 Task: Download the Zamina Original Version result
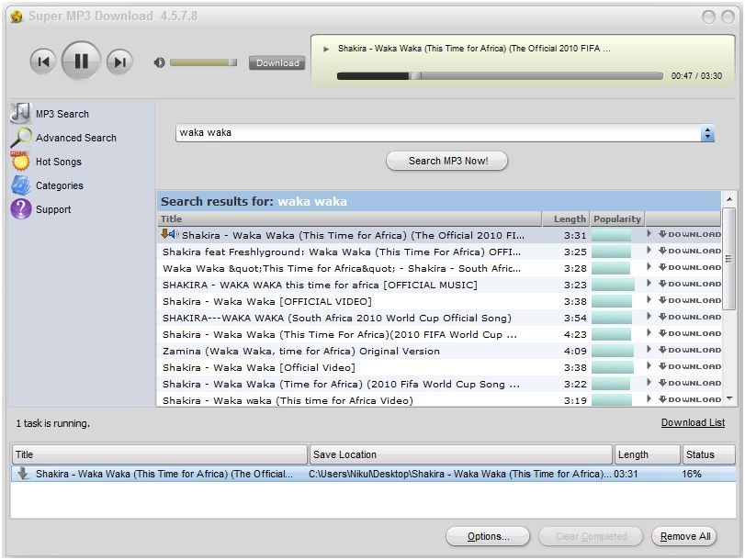(690, 350)
